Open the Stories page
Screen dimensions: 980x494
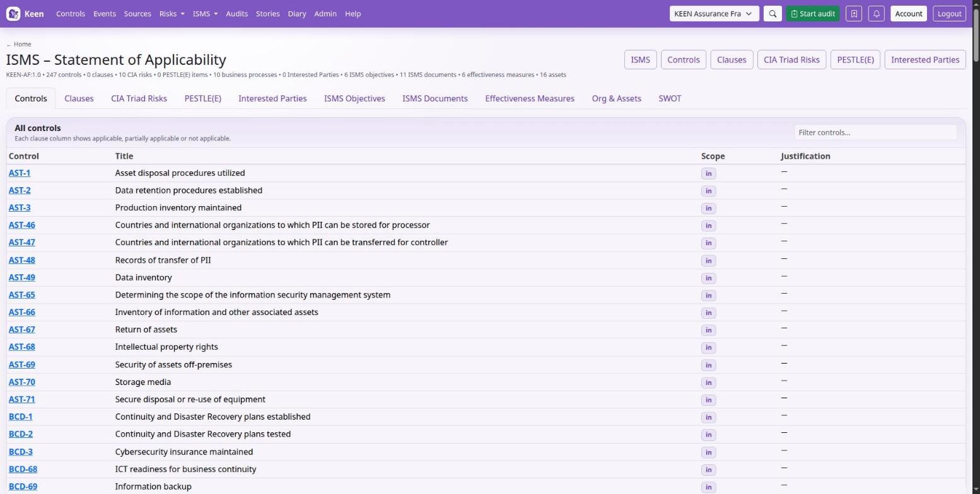(268, 14)
